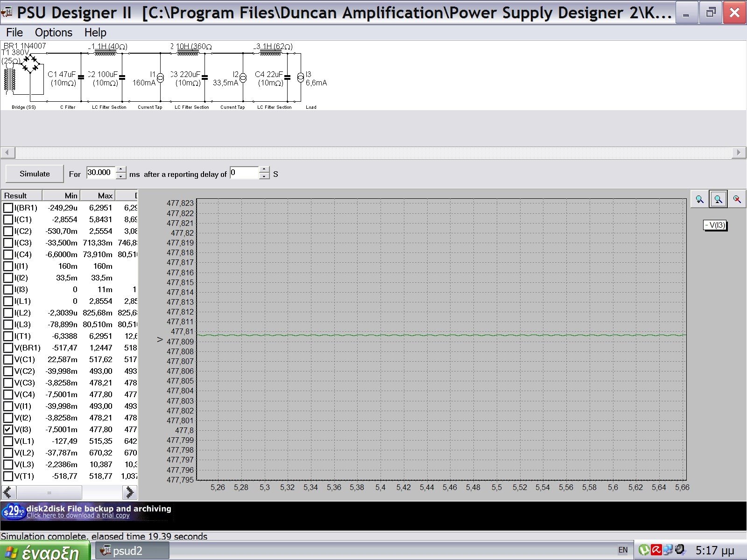Select the L1 1H 40Ω choke symbol
This screenshot has width=747, height=560.
click(x=105, y=53)
